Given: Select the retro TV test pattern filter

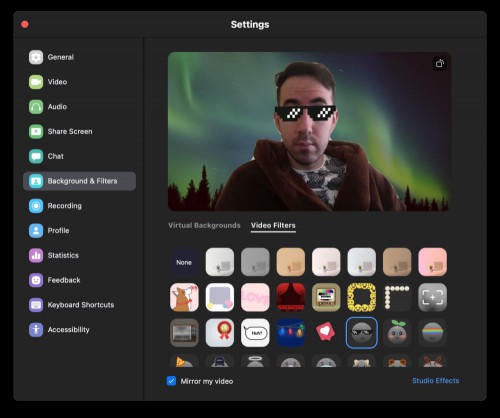Looking at the screenshot, I should coord(326,297).
